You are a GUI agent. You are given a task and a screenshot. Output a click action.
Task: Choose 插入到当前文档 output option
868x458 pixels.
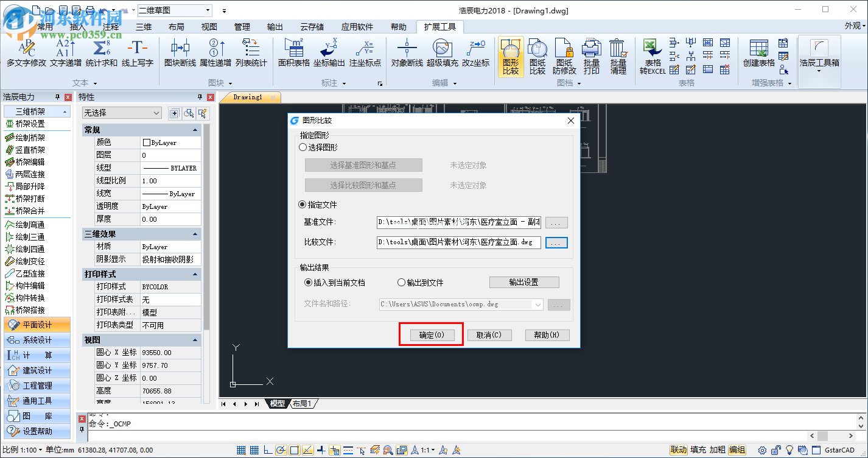click(308, 283)
